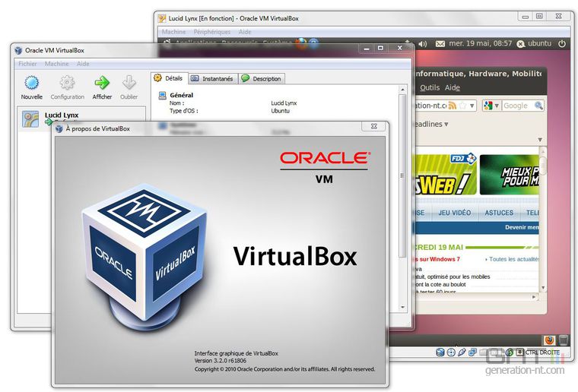Click the network adapters icon in VM status bar
578x392 pixels.
coord(472,352)
